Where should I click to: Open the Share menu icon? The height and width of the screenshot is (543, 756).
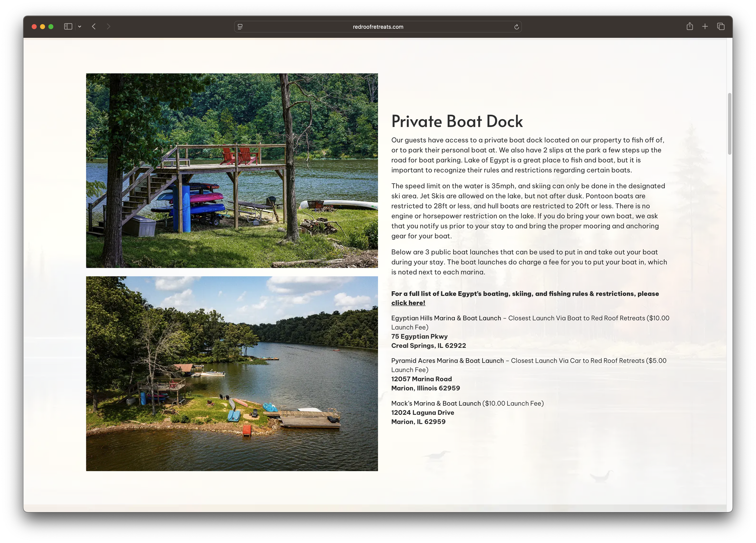pos(690,26)
